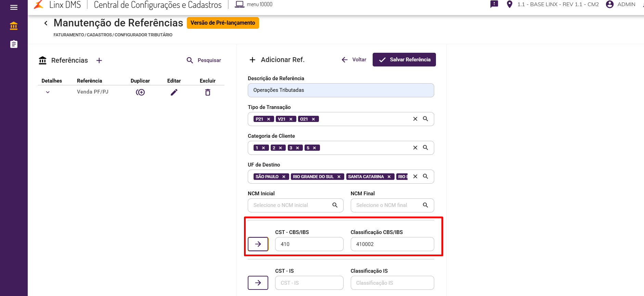Click the Voltar link
This screenshot has width=644, height=296.
tap(354, 60)
